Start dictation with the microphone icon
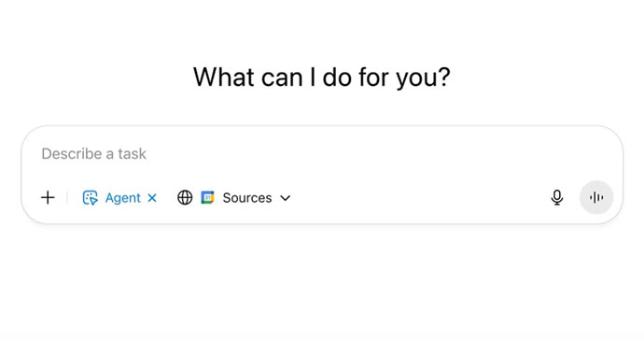The height and width of the screenshot is (341, 644). coord(557,197)
